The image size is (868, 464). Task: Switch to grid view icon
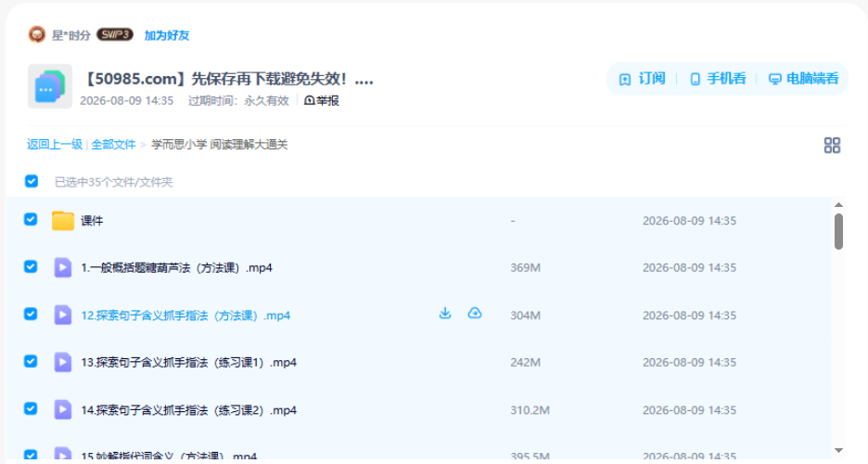(x=832, y=145)
